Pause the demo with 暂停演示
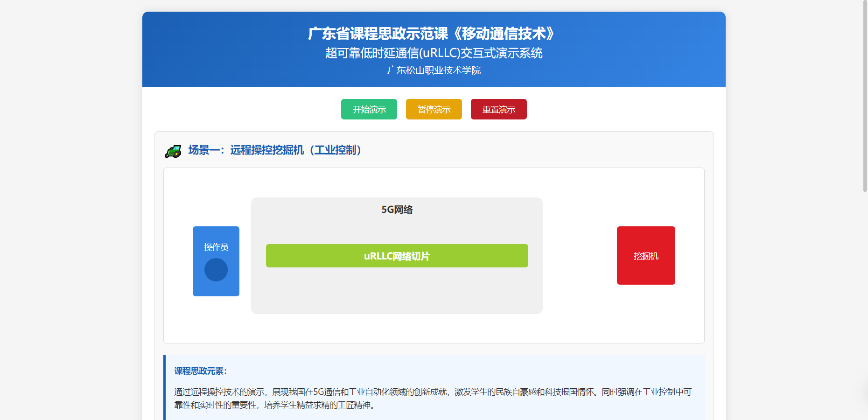 434,109
